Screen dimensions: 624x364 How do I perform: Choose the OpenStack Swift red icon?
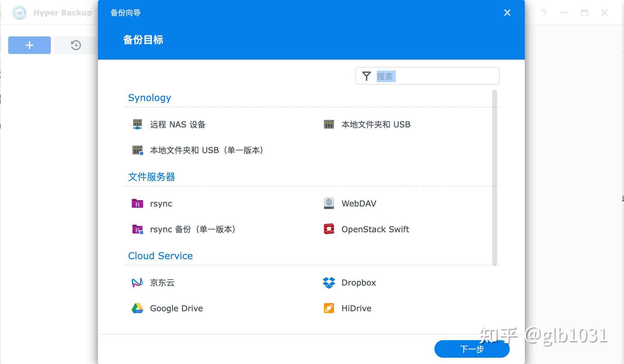329,229
